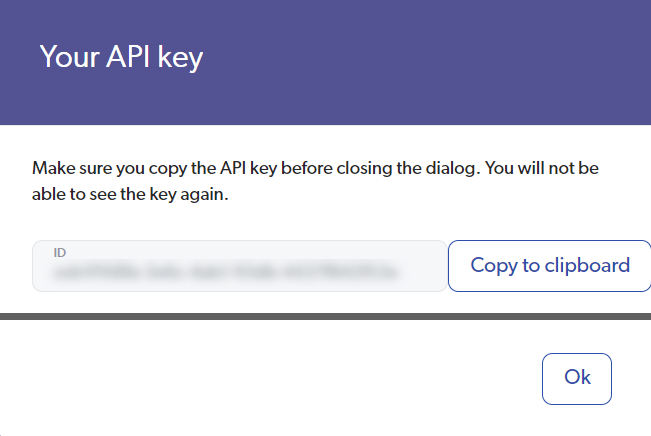Viewport: 651px width, 436px height.
Task: Click the "able to see the key again" line
Action: pyautogui.click(x=131, y=196)
